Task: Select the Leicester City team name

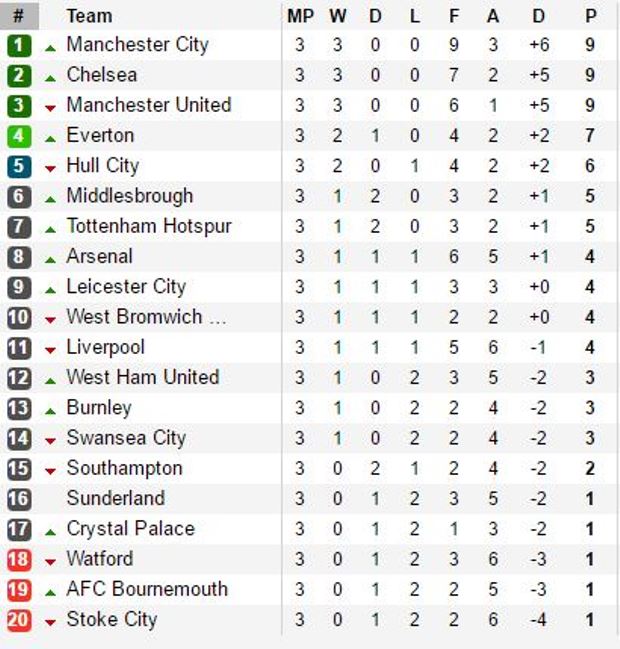Action: point(126,287)
